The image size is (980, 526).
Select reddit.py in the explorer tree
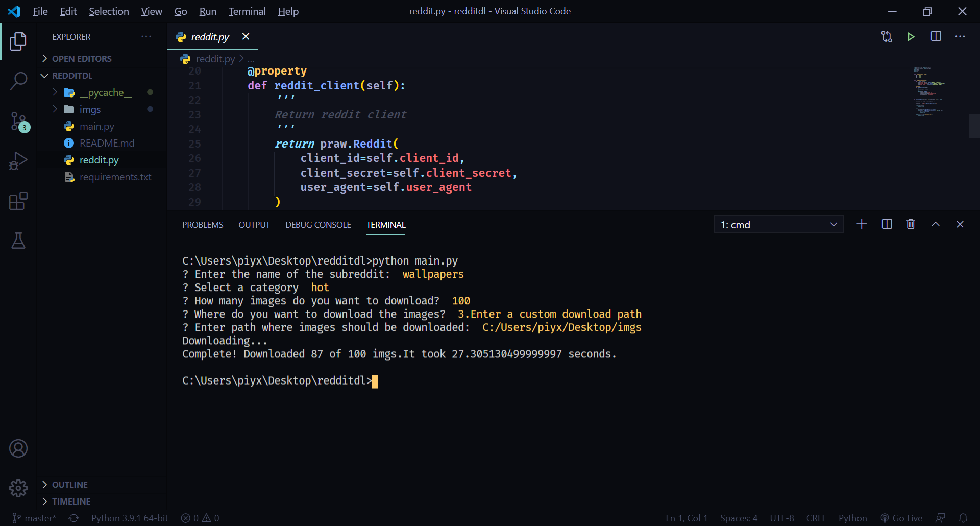102,160
